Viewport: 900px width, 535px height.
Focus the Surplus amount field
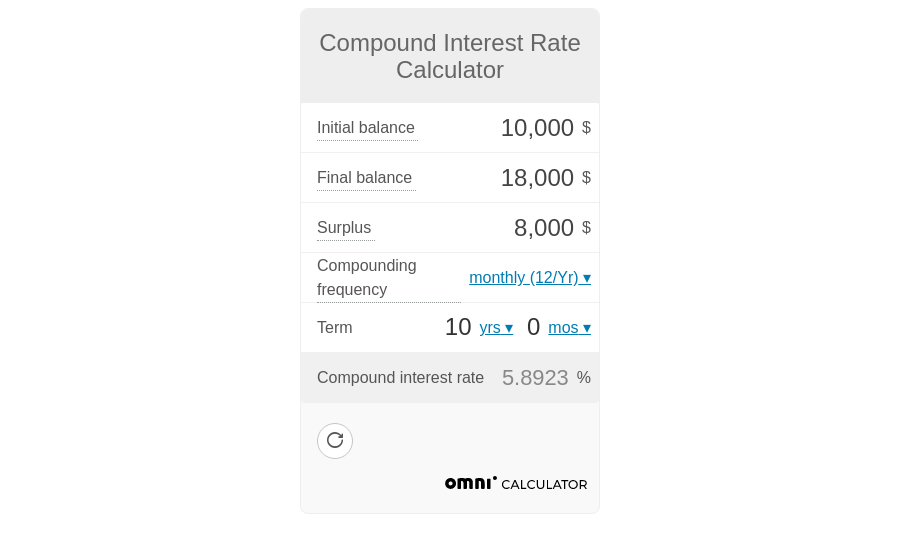pyautogui.click(x=543, y=228)
